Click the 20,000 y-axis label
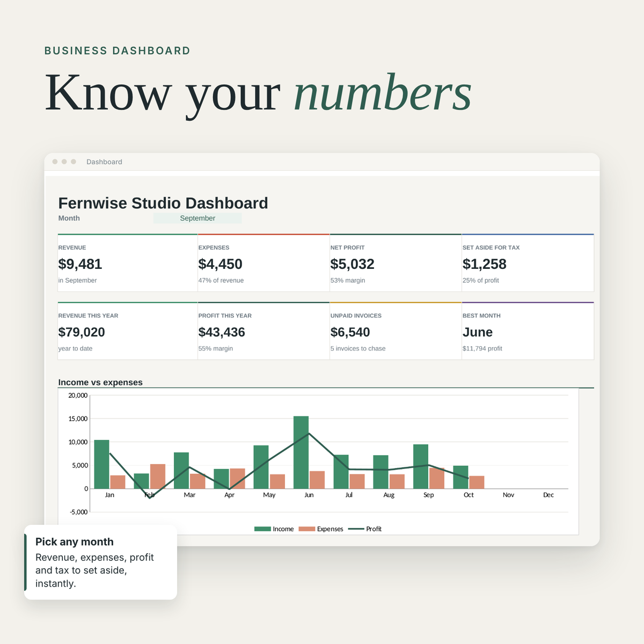 coord(78,396)
